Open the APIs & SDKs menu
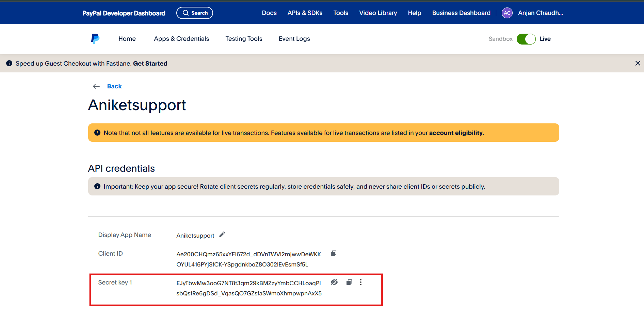 coord(305,13)
